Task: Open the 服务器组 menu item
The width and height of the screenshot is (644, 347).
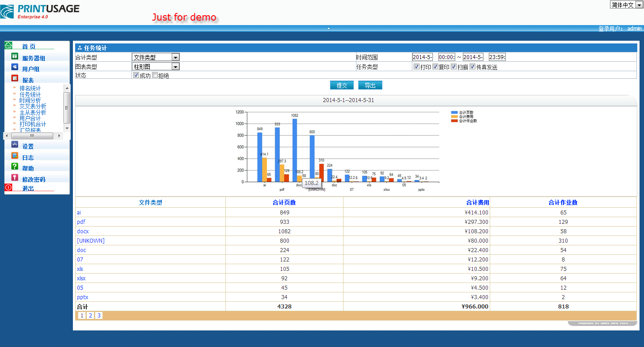Action: point(34,58)
